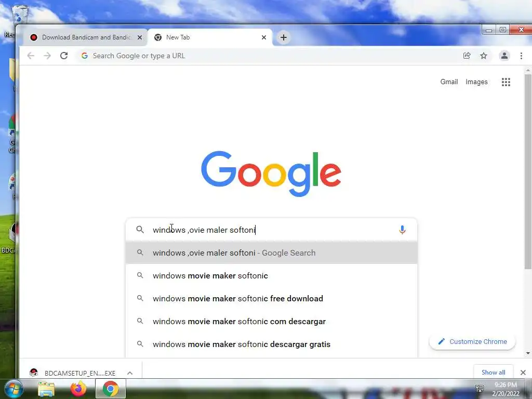
Task: Click the scrollbar down arrow
Action: coord(528,353)
